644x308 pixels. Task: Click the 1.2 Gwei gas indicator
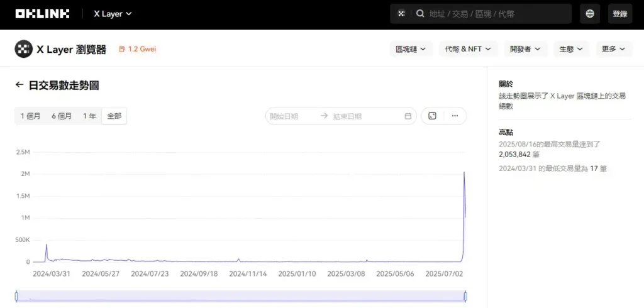click(x=138, y=49)
